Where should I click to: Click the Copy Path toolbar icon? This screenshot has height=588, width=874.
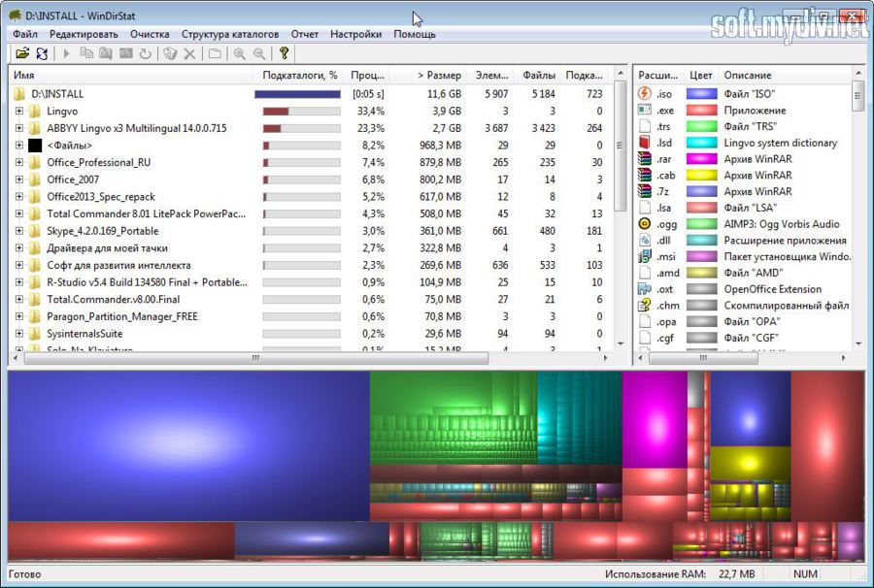86,53
